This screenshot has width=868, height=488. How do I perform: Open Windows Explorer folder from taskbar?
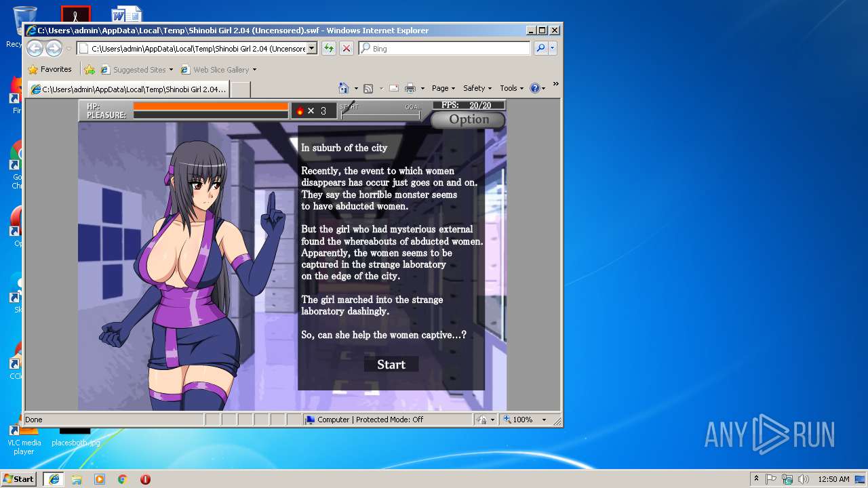tap(77, 479)
